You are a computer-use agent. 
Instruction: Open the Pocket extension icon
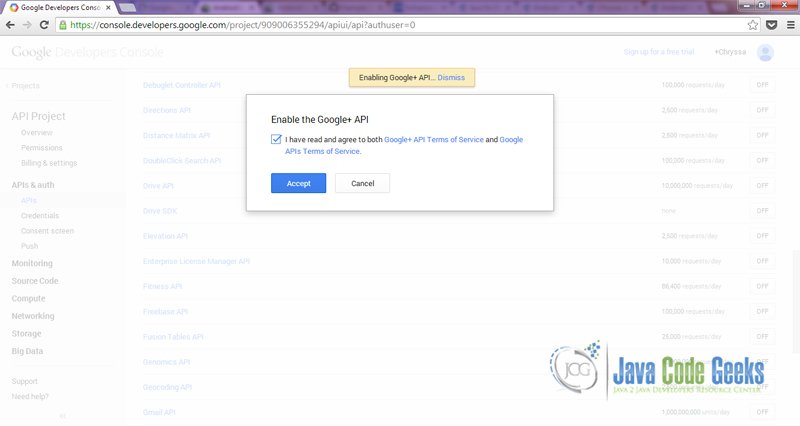point(771,25)
